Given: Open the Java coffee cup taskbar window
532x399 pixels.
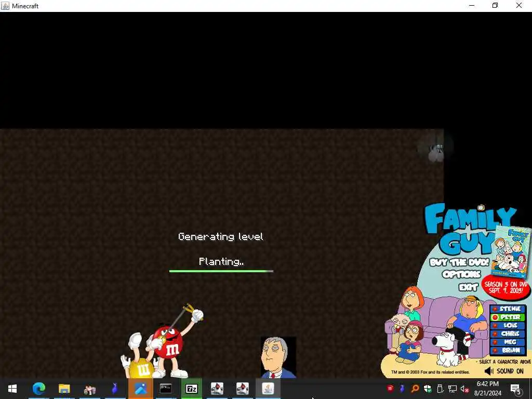Looking at the screenshot, I should tap(268, 389).
